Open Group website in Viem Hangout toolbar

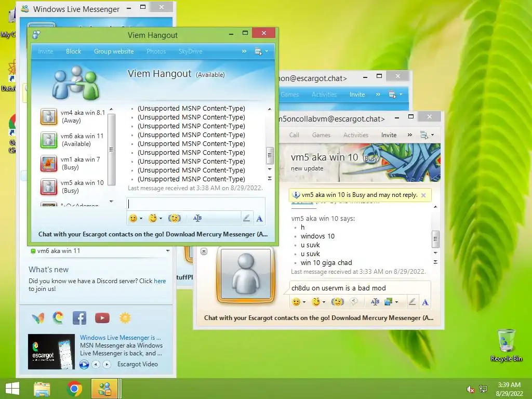(x=114, y=51)
